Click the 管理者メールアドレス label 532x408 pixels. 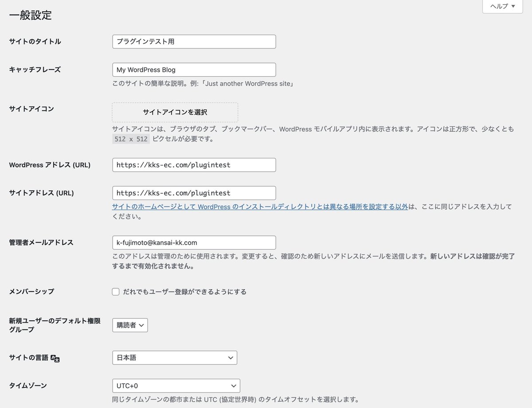click(x=41, y=243)
